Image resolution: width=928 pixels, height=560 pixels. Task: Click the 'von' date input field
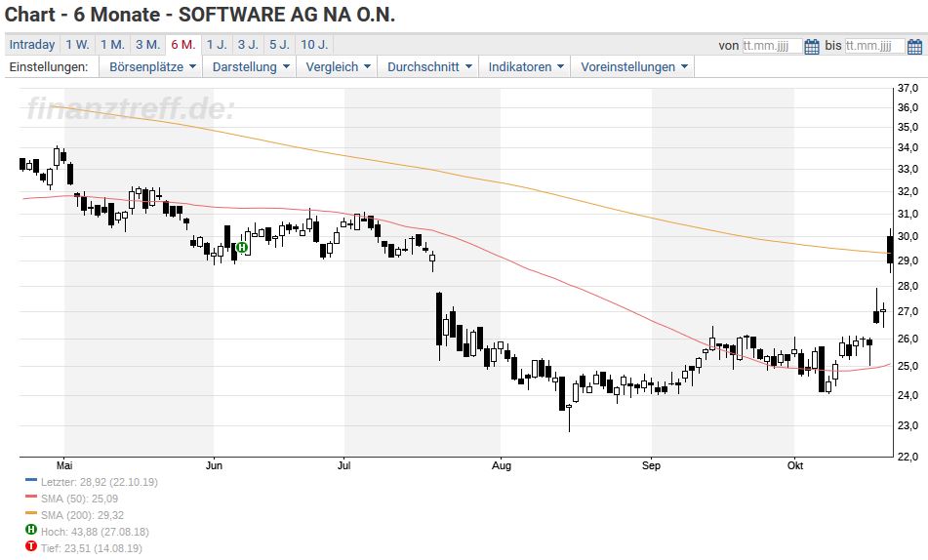pyautogui.click(x=772, y=46)
